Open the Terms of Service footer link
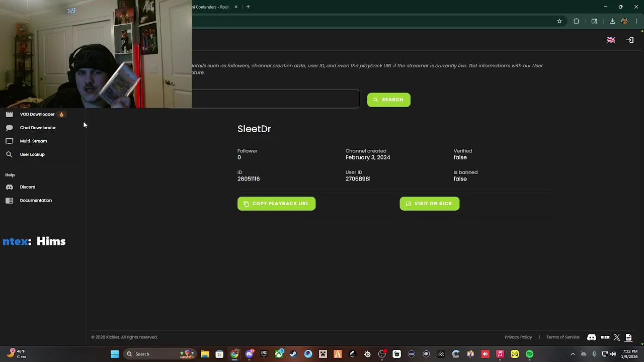This screenshot has height=362, width=644. (563, 337)
